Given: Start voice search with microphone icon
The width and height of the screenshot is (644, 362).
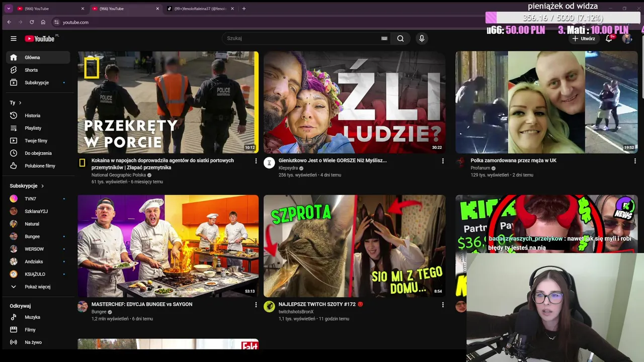Looking at the screenshot, I should pos(422,38).
